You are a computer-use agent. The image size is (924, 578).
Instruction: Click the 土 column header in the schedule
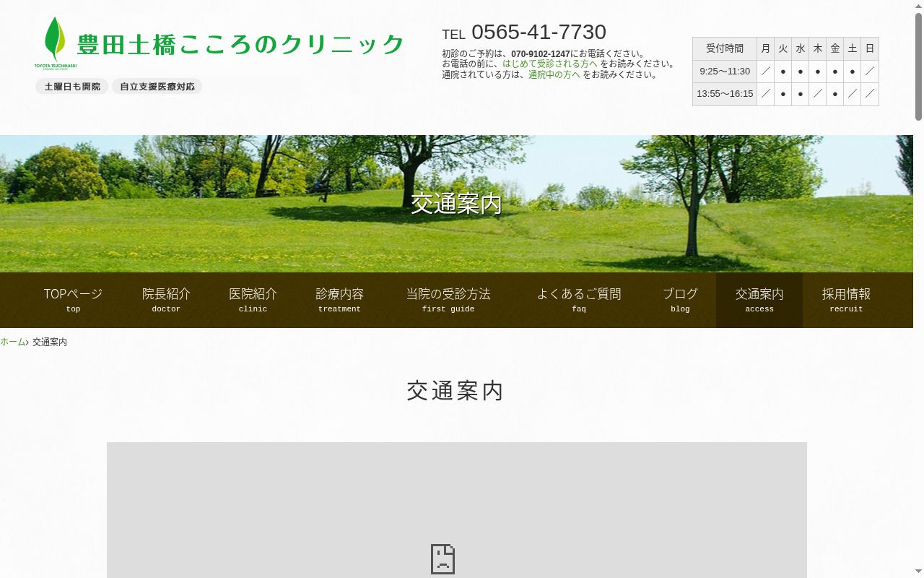[853, 48]
